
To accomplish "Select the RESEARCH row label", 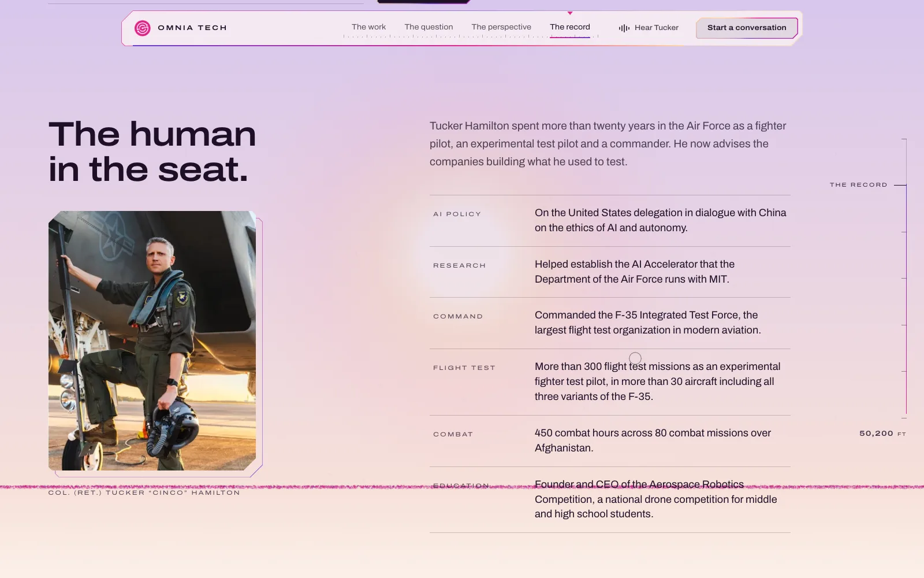I will [459, 265].
